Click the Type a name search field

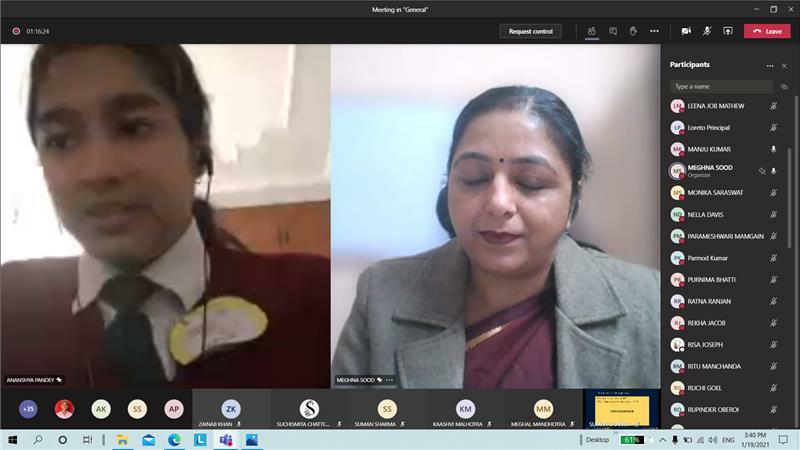[x=720, y=87]
